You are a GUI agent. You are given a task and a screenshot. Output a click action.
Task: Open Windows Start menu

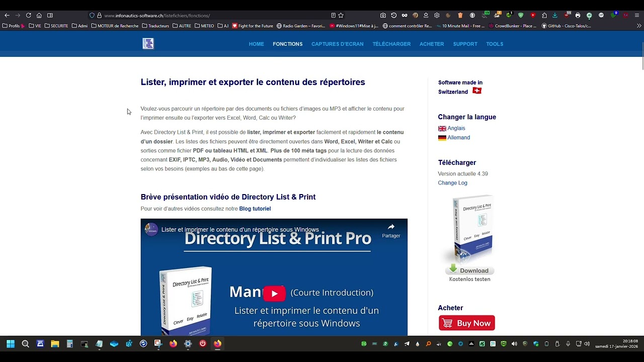pyautogui.click(x=11, y=344)
